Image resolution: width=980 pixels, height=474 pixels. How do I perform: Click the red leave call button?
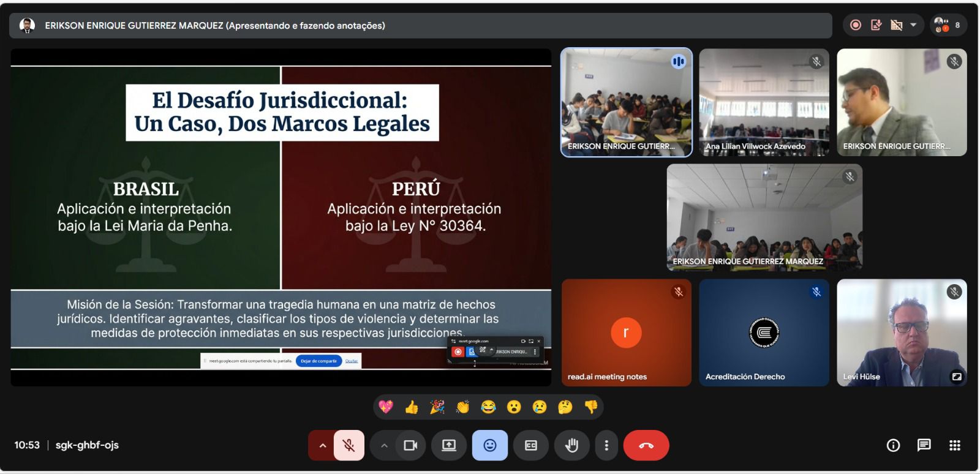coord(646,445)
